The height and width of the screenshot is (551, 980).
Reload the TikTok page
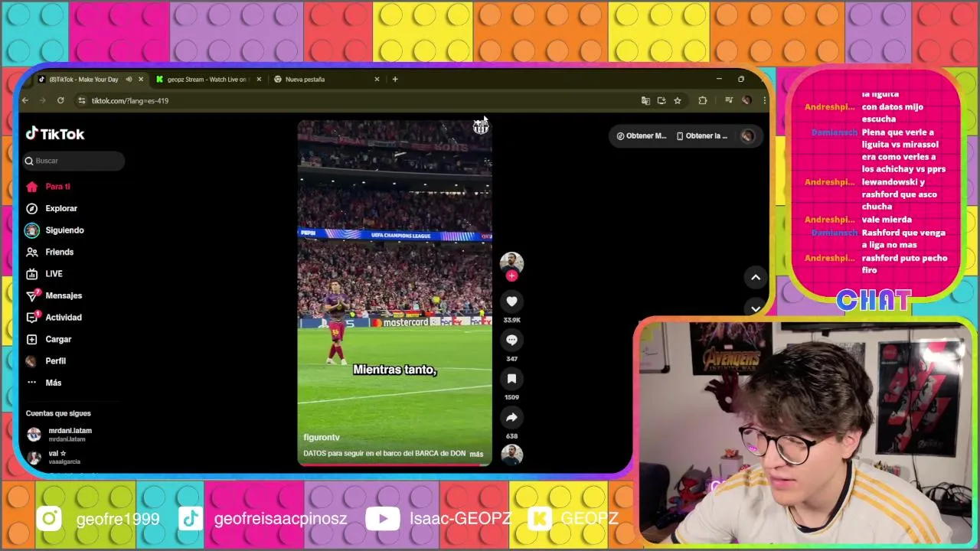tap(60, 101)
